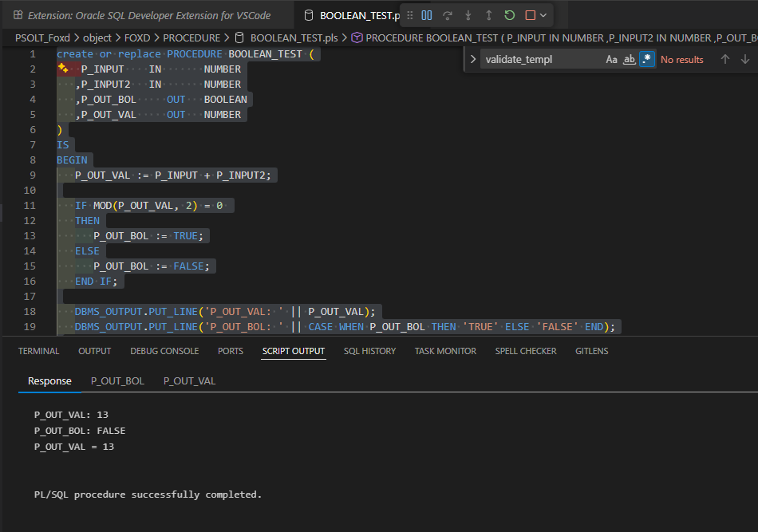The height and width of the screenshot is (532, 758).
Task: Select the P_OUT_BOL result tab
Action: [117, 380]
